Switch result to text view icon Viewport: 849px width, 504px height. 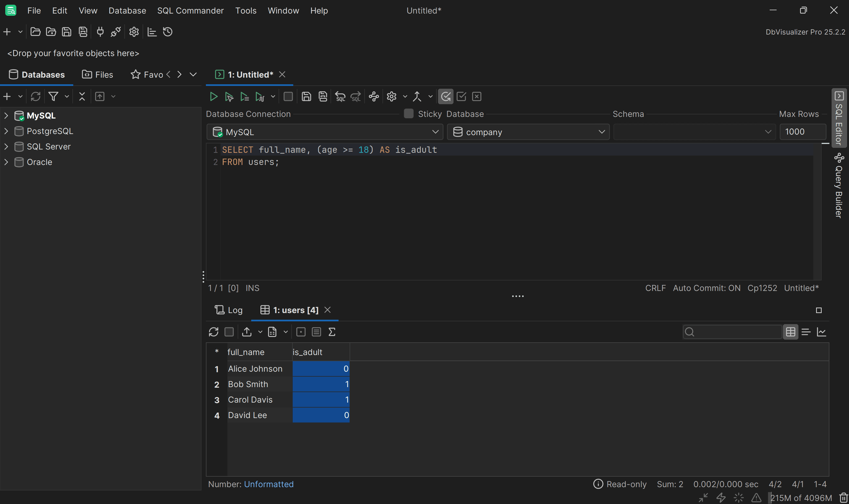coord(806,332)
